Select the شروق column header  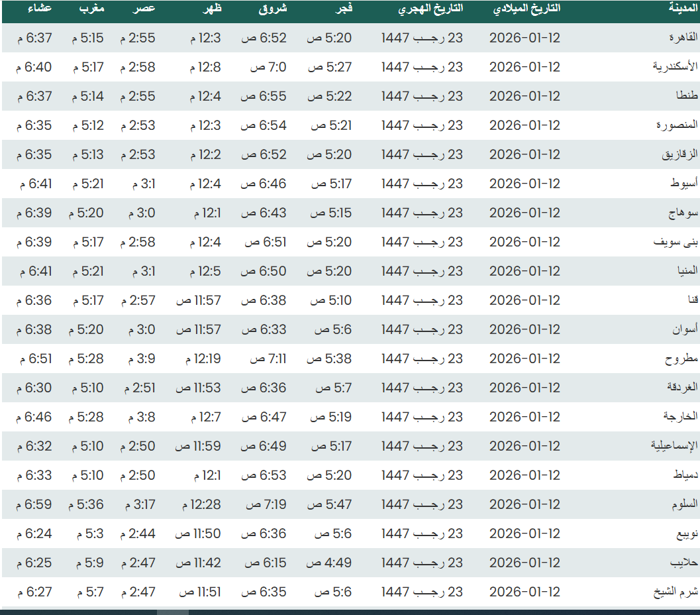(x=272, y=9)
